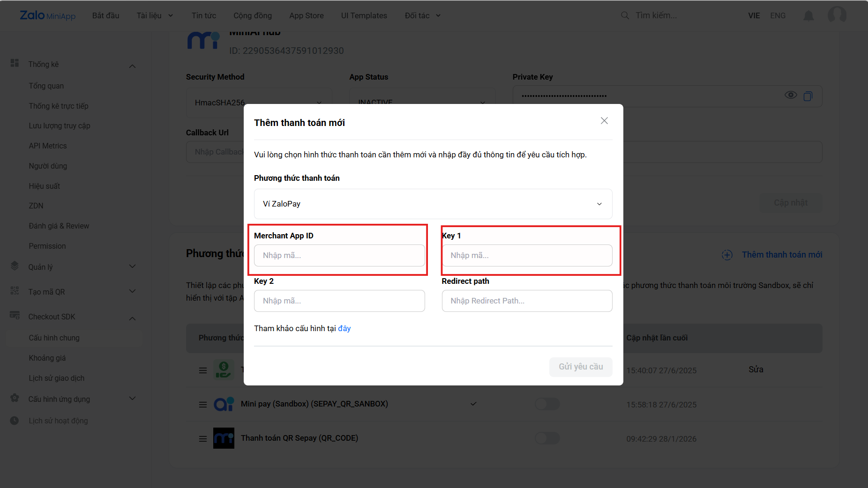Toggle the Thanh toán QR Sepay switch
This screenshot has width=868, height=488.
(x=547, y=438)
